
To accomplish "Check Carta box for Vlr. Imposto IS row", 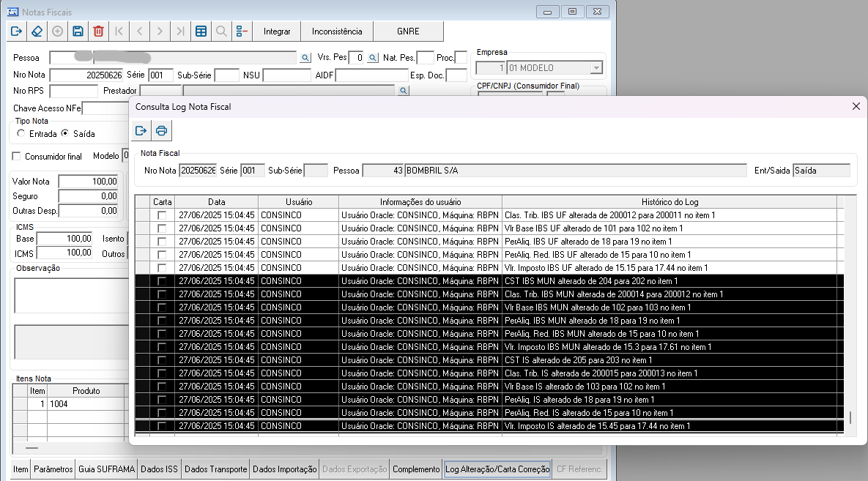I will tap(162, 426).
